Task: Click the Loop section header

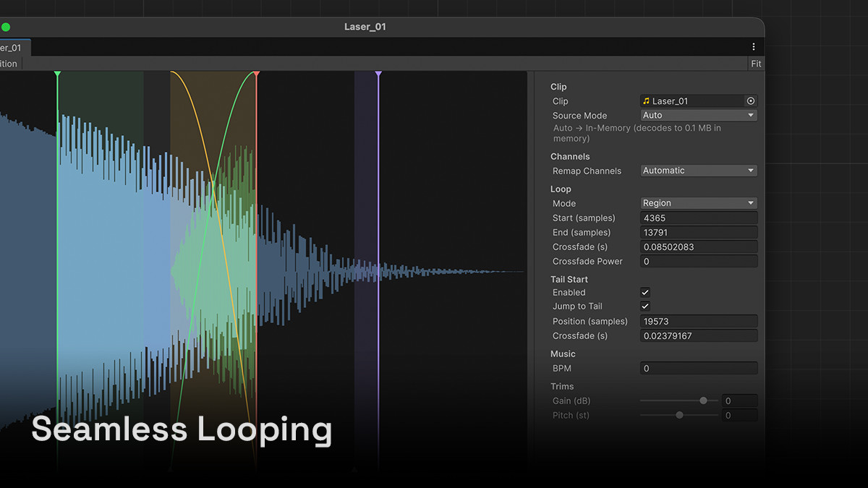Action: 561,189
